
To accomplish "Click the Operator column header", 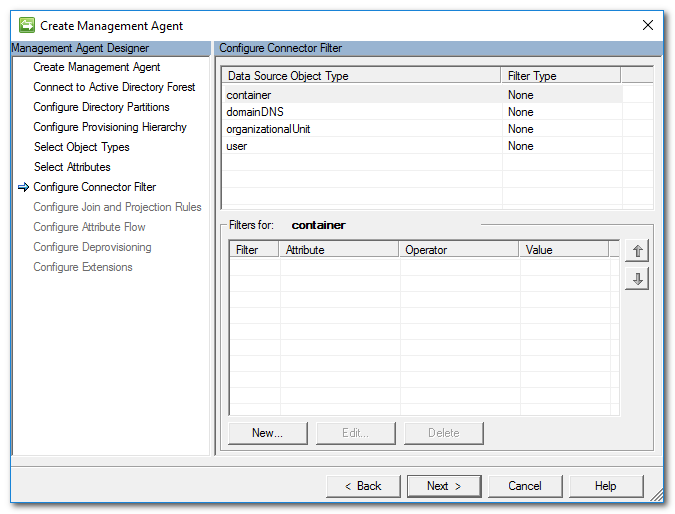I will [x=459, y=250].
